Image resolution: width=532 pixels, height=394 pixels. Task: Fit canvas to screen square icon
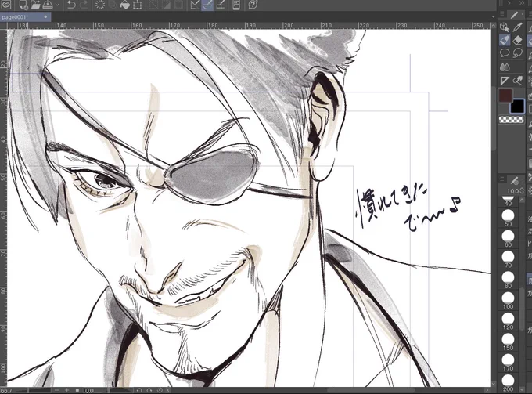pyautogui.click(x=77, y=391)
